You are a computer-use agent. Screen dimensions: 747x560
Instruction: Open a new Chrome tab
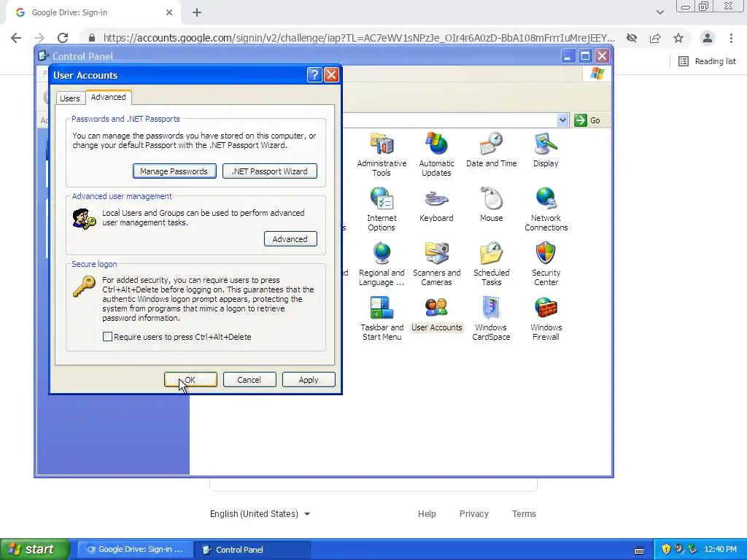click(197, 13)
